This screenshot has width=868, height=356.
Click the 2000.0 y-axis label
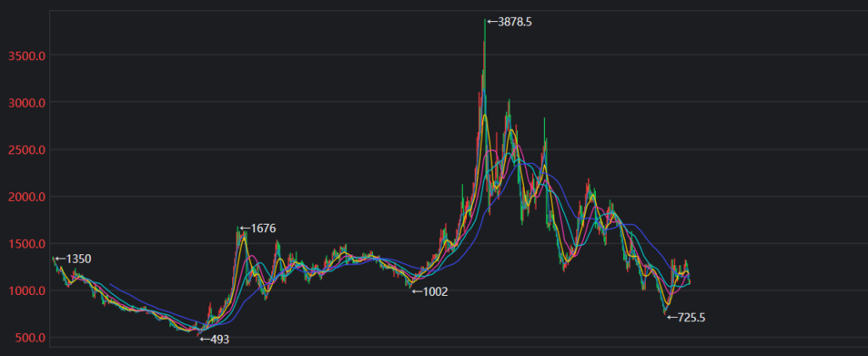25,197
